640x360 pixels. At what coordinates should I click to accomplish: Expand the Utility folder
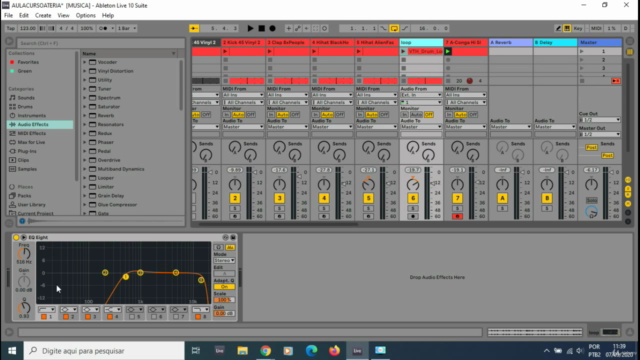point(85,80)
